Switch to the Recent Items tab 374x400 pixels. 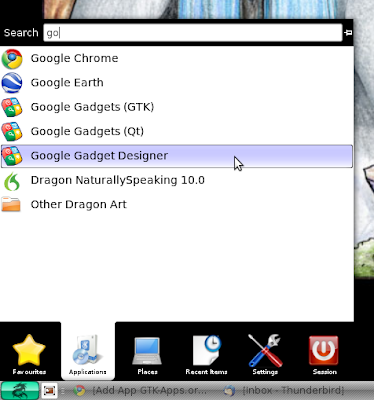(x=206, y=354)
